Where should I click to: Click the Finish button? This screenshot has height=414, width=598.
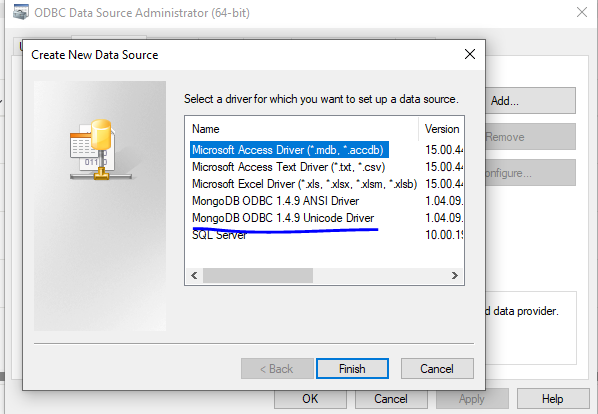coord(352,369)
